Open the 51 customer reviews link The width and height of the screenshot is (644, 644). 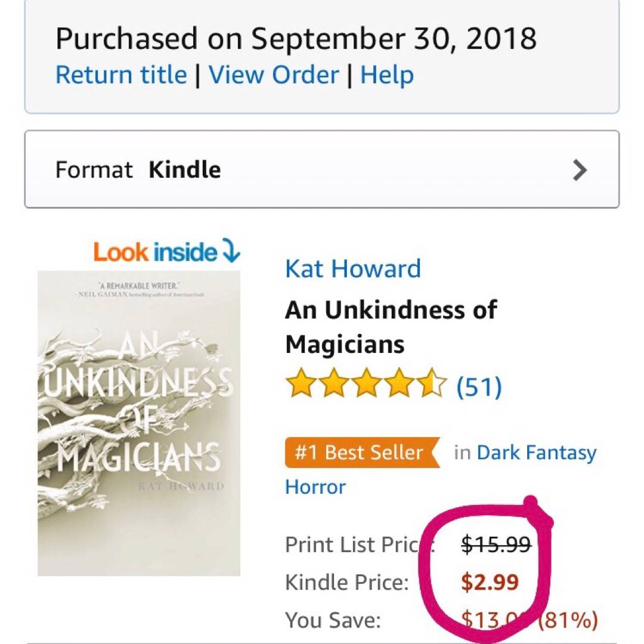[x=479, y=386]
